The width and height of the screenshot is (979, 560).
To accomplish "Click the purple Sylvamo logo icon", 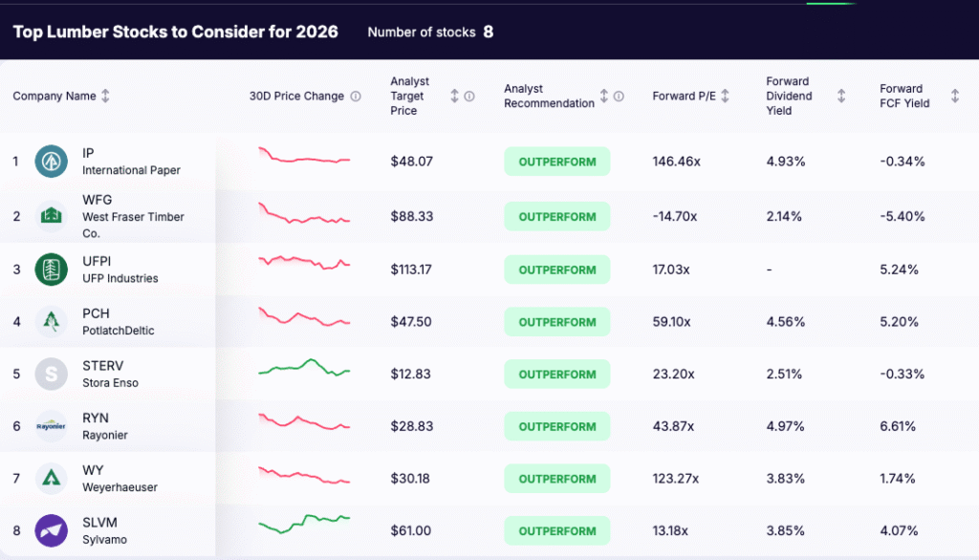I will coord(51,530).
